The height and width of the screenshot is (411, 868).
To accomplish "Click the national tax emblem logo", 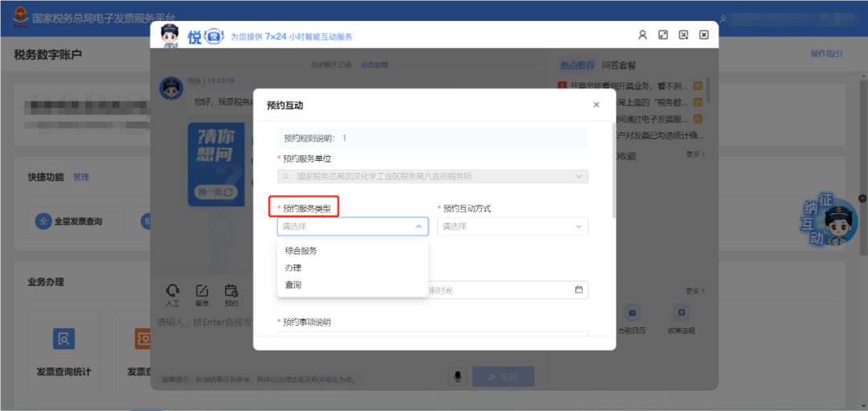I will [20, 18].
